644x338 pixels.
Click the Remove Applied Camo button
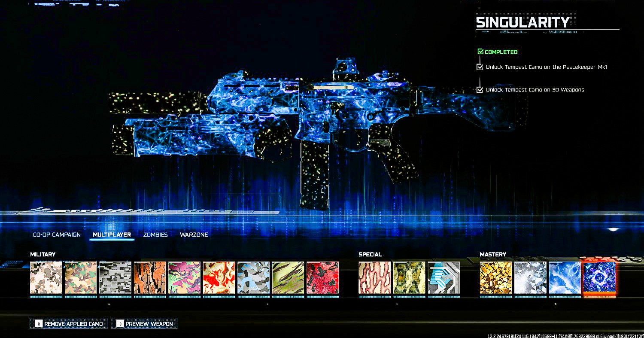pos(69,323)
